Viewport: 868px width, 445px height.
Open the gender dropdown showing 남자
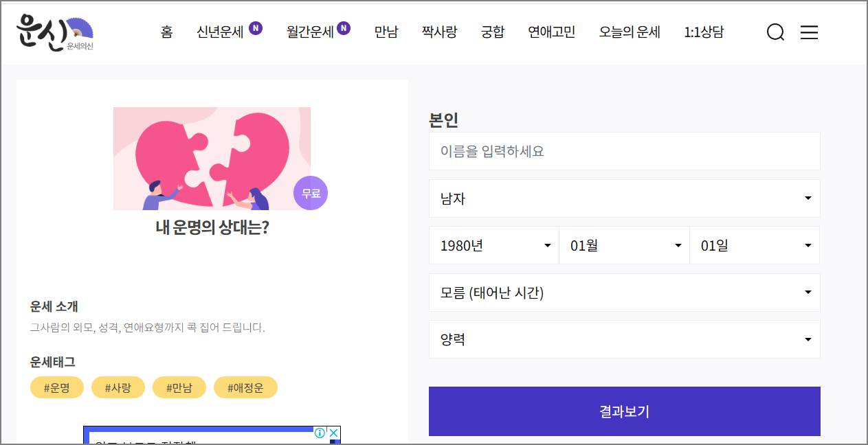pyautogui.click(x=624, y=198)
